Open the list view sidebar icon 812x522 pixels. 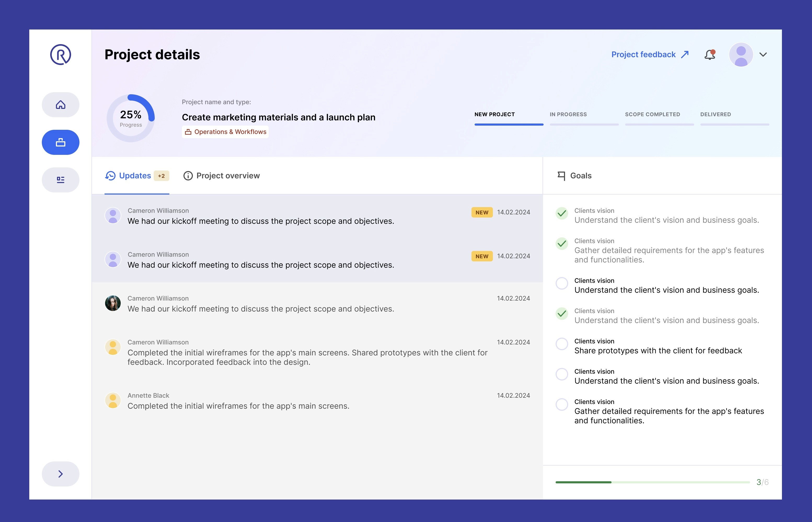click(x=60, y=180)
